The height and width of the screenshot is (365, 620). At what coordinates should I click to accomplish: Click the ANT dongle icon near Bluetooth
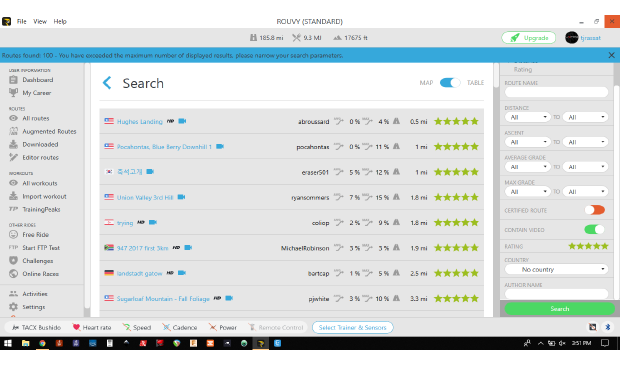click(x=592, y=327)
